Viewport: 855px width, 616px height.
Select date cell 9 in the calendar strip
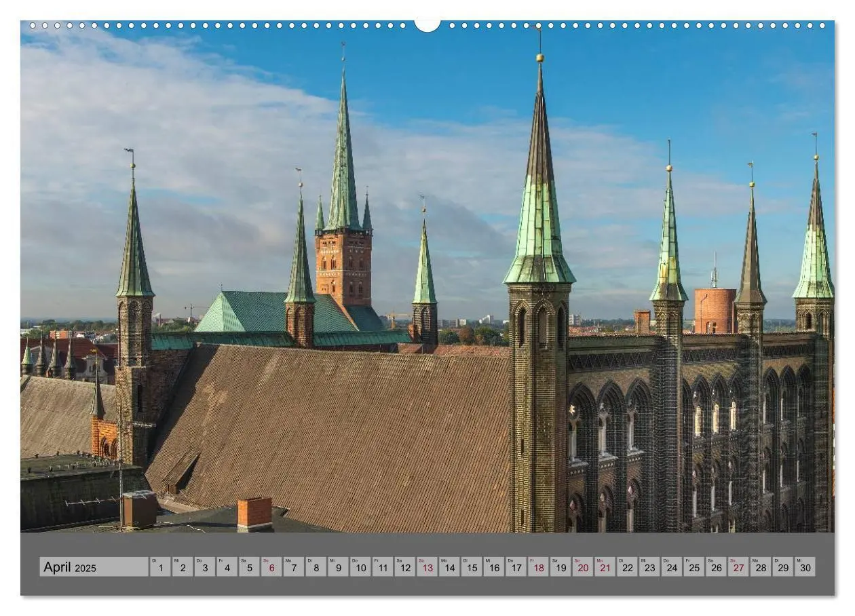pos(338,567)
